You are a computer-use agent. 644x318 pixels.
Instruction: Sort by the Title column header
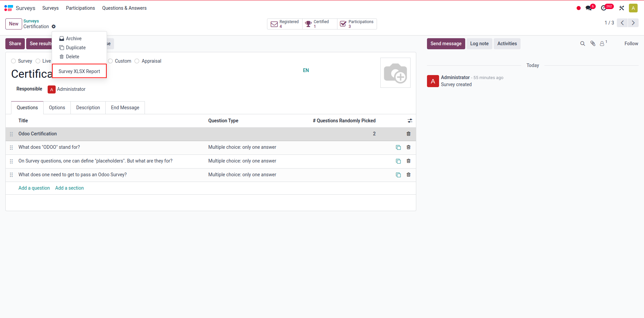(x=23, y=121)
